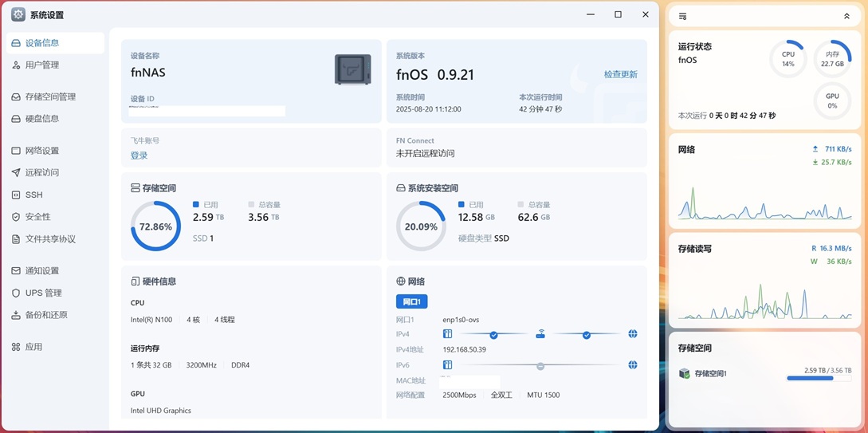
Task: Click the 20.09% system space ring
Action: tap(421, 226)
